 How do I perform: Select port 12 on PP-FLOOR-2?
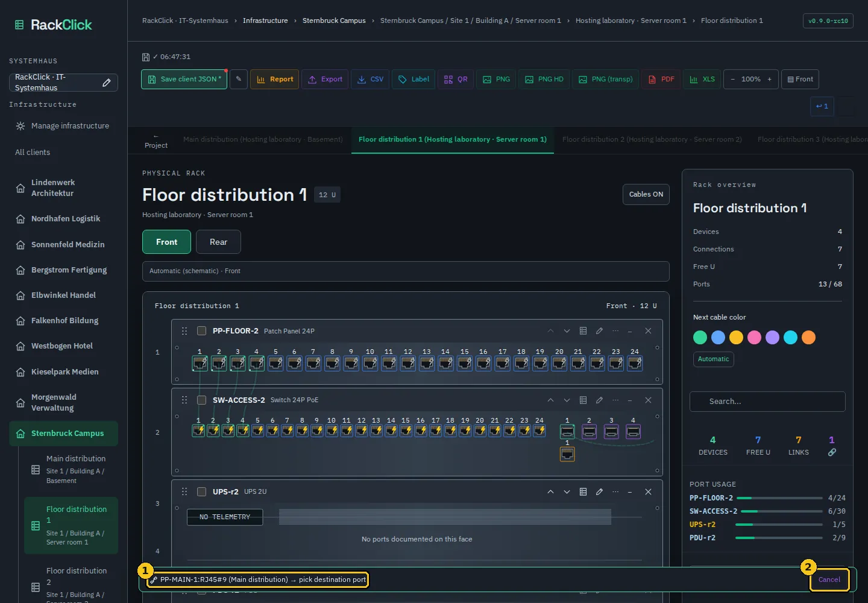click(x=408, y=363)
